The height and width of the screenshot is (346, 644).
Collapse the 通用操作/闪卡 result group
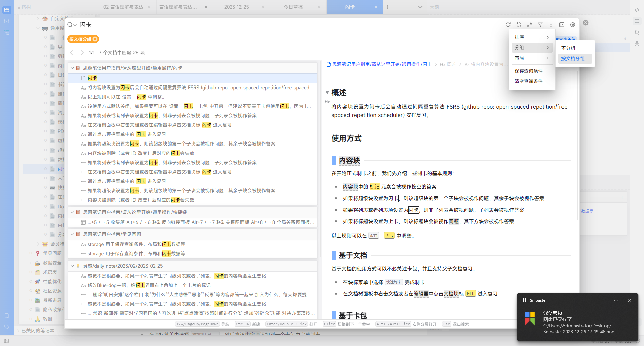click(72, 68)
